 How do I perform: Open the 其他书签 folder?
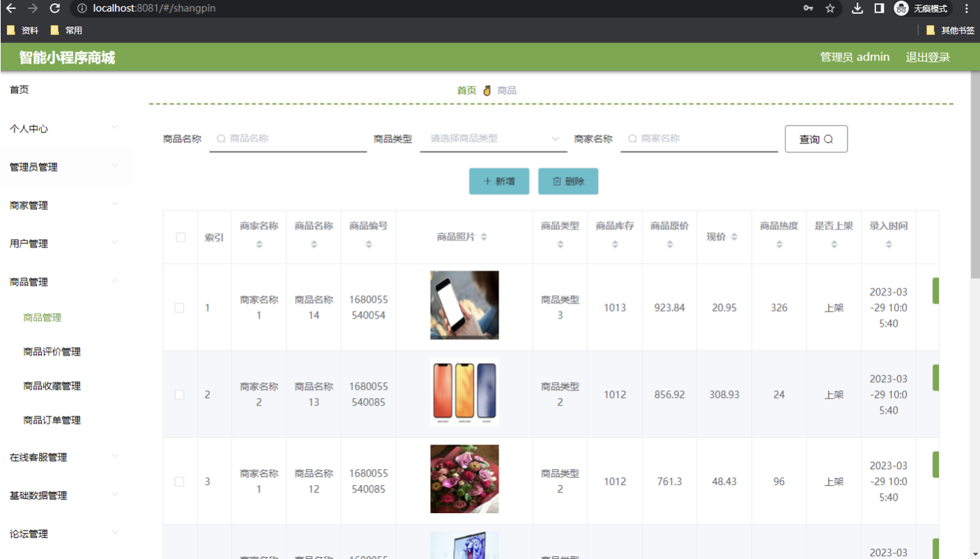pyautogui.click(x=950, y=30)
